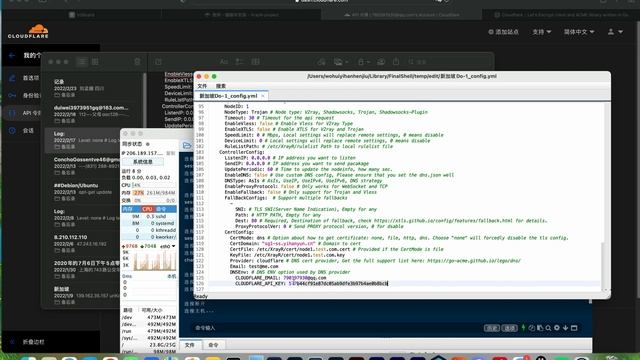640x360 pixels.
Task: Click the magnifier search icon in command bar
Action: click(548, 328)
